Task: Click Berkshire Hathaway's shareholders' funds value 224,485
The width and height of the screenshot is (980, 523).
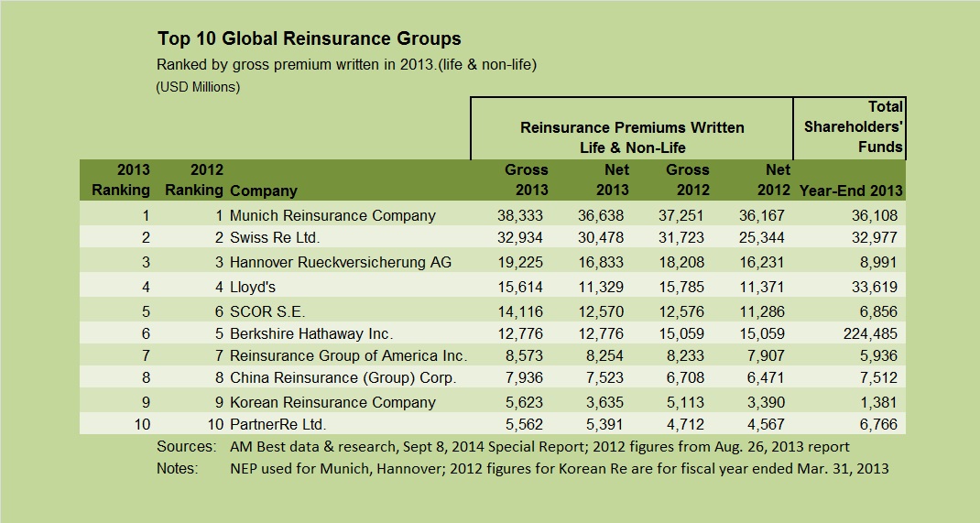Action: [x=868, y=332]
